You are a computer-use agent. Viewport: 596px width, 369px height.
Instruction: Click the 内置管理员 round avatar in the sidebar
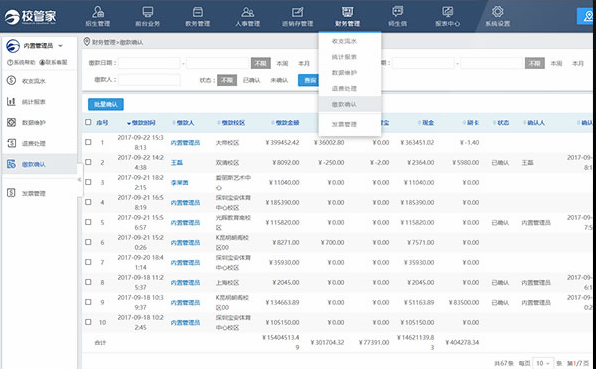click(x=13, y=46)
